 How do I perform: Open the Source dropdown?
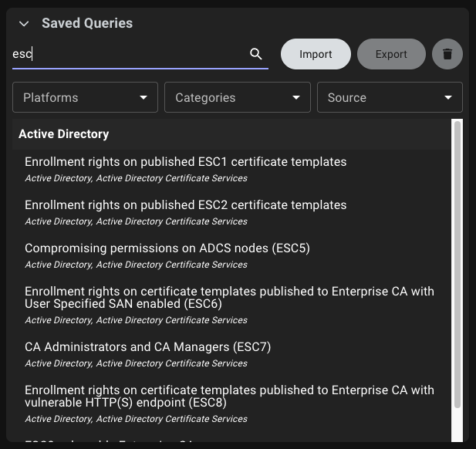(390, 97)
